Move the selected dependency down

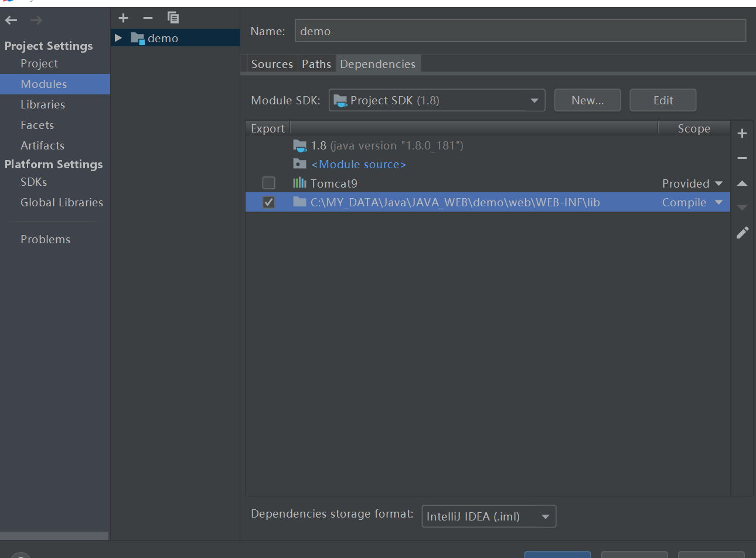point(742,207)
